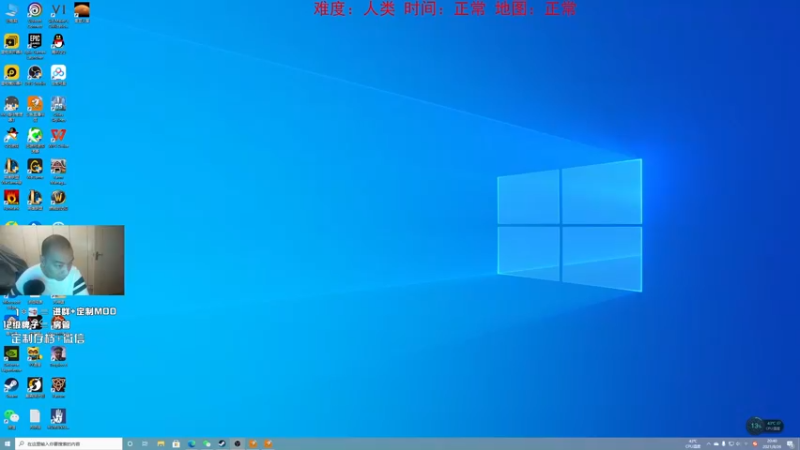Open Task View on the taskbar

tap(145, 444)
